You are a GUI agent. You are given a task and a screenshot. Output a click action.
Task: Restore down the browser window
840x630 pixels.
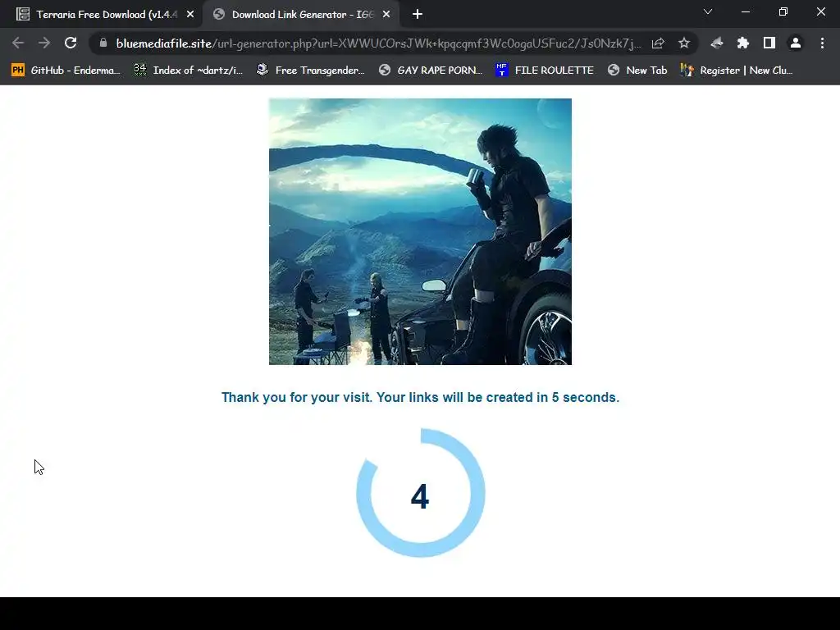783,11
